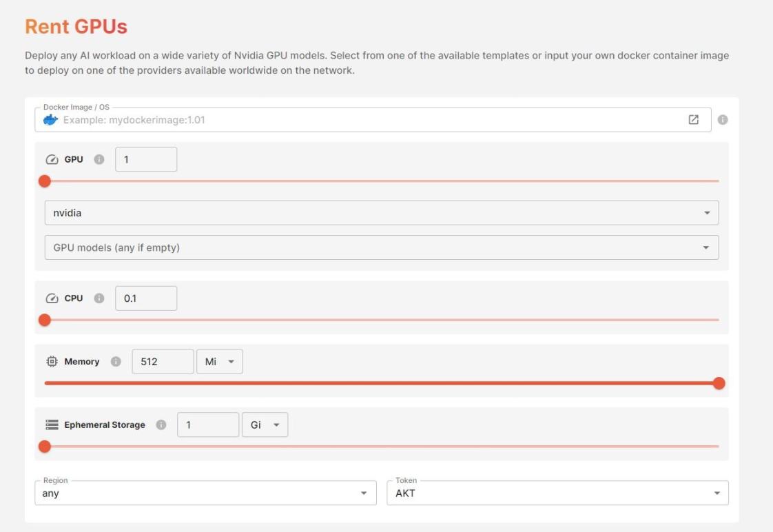Open external link icon in Docker Image field
This screenshot has width=773, height=532.
pyautogui.click(x=694, y=119)
